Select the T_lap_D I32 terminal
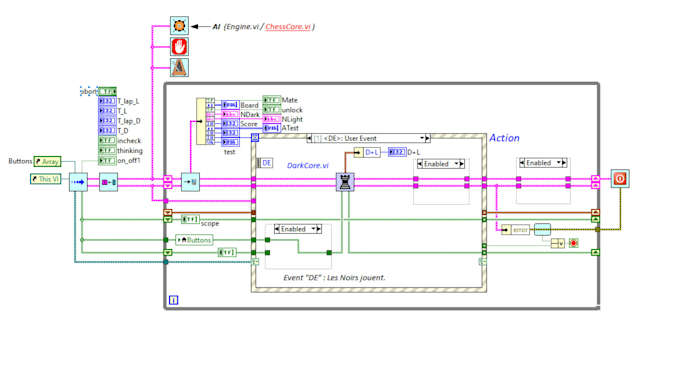680x372 pixels. pos(107,121)
